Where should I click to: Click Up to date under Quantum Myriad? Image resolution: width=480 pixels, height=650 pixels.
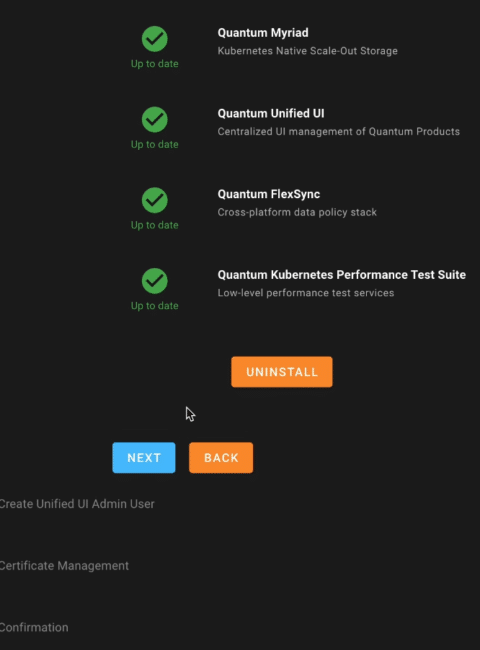[x=155, y=64]
